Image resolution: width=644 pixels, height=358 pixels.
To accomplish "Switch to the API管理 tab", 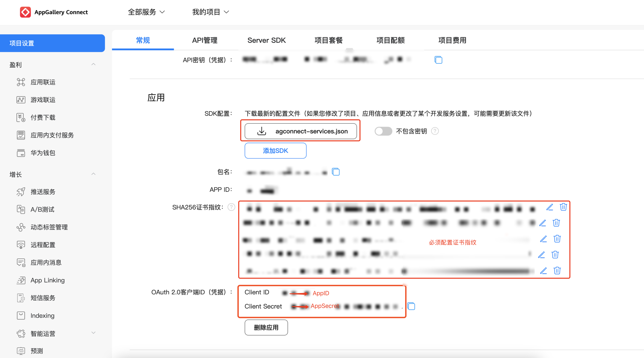I will [205, 40].
